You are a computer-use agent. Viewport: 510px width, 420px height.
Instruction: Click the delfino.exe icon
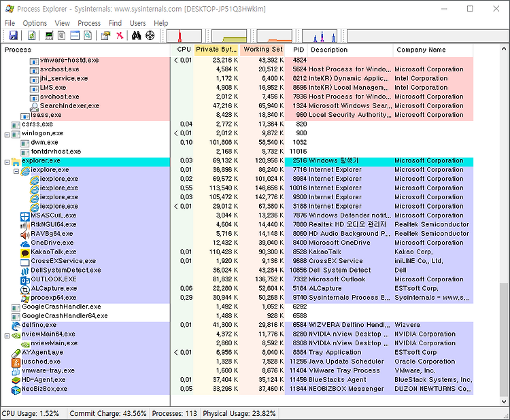(16, 326)
